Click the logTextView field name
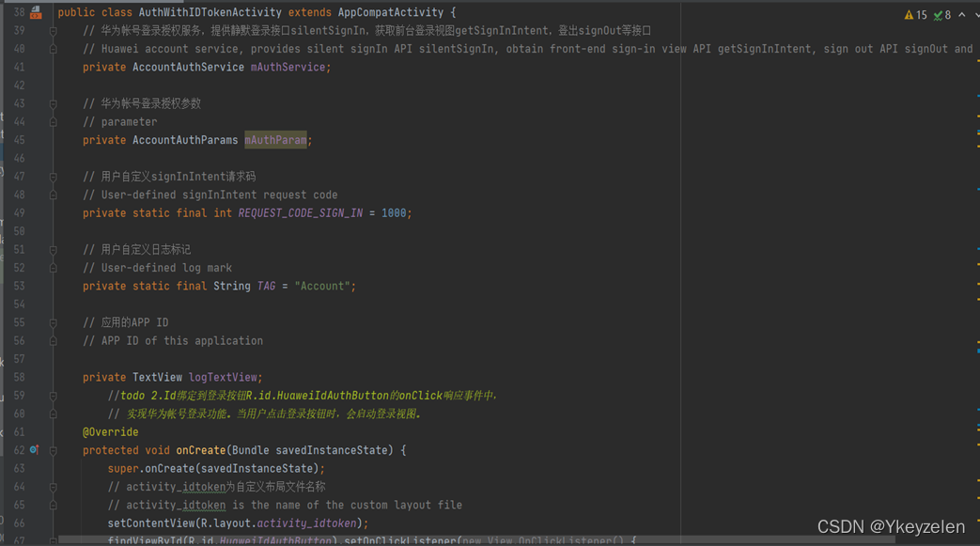This screenshot has width=980, height=546. (223, 377)
